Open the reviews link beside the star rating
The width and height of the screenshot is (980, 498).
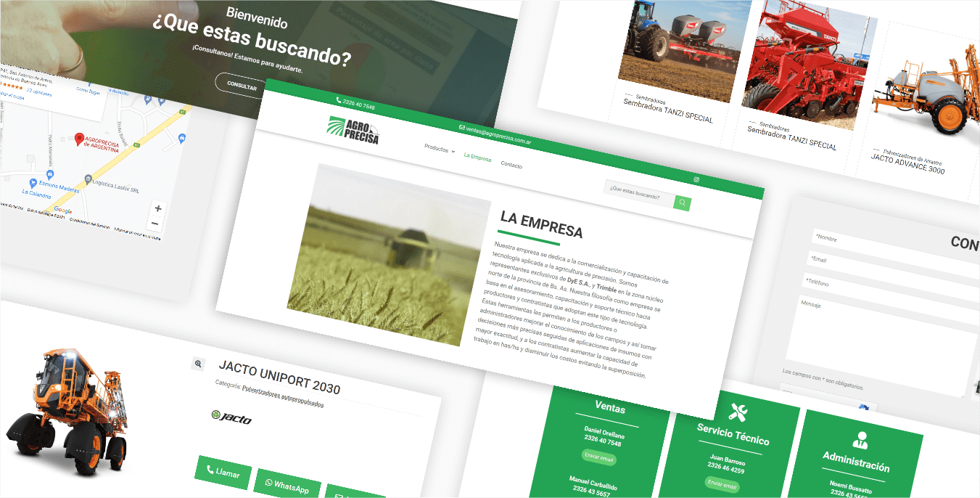38,94
